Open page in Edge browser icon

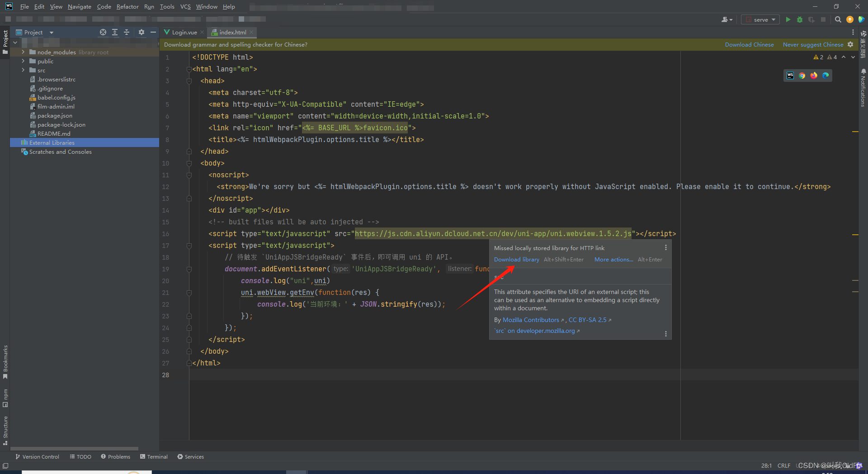pos(826,76)
